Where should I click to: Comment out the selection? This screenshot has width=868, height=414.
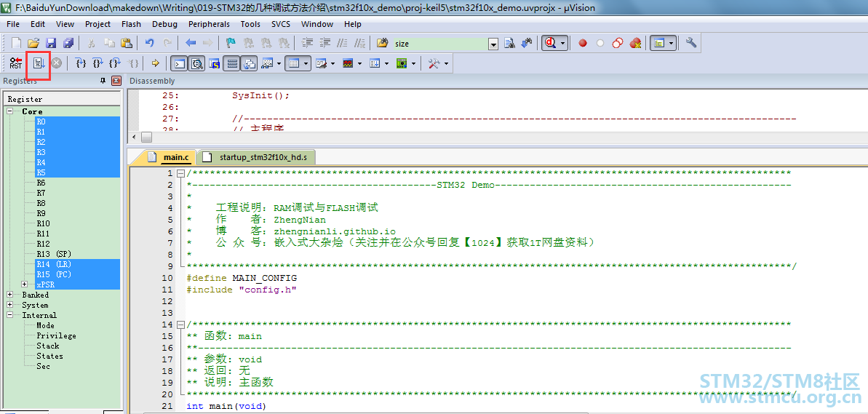[x=343, y=43]
